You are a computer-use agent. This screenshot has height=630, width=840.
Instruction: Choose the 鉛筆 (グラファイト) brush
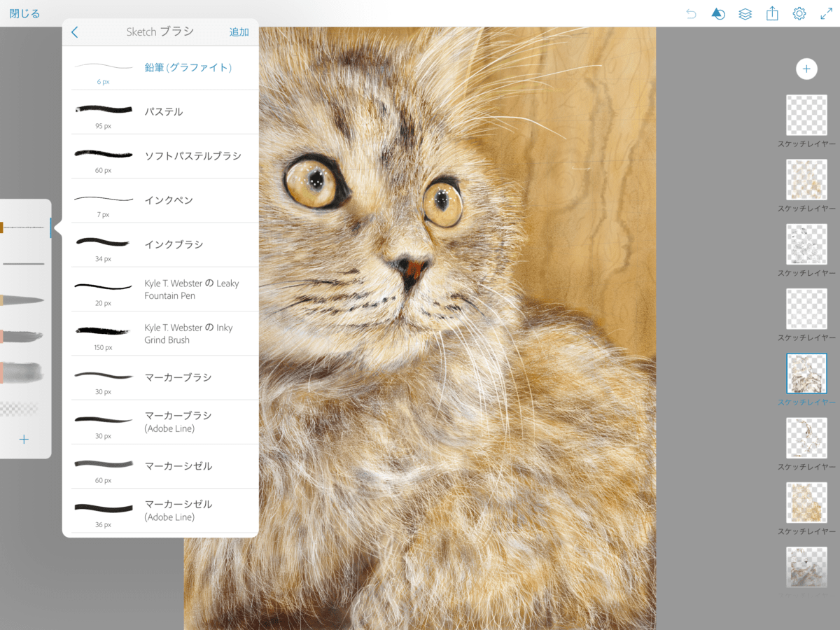pos(160,68)
